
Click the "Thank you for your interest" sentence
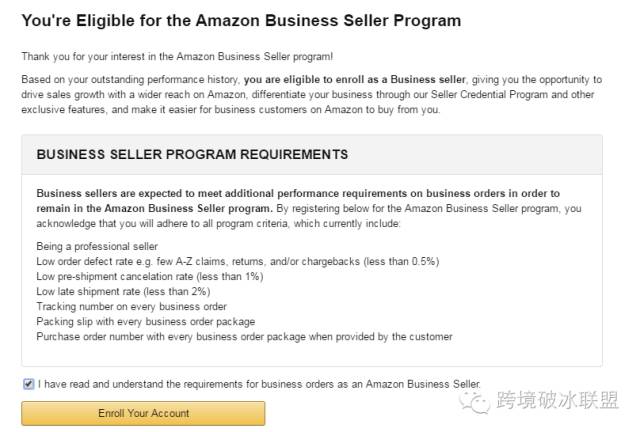tap(177, 56)
